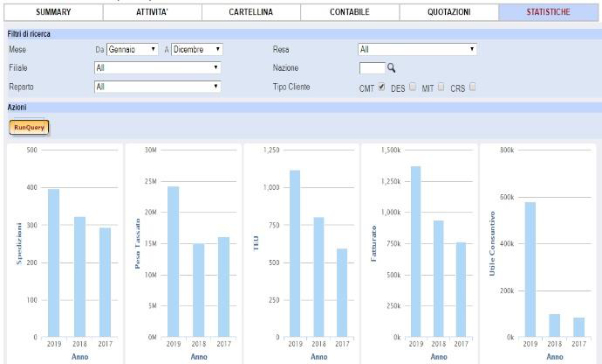The width and height of the screenshot is (602, 364).
Task: Click the 2019 bar in Utile Consuntivo chart
Action: point(530,270)
